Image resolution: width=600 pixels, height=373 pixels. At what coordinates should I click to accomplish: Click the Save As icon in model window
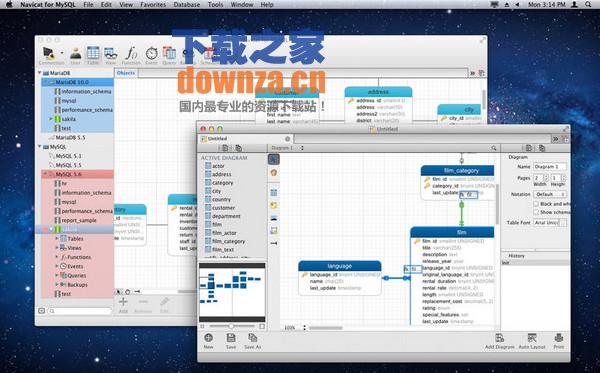point(253,337)
